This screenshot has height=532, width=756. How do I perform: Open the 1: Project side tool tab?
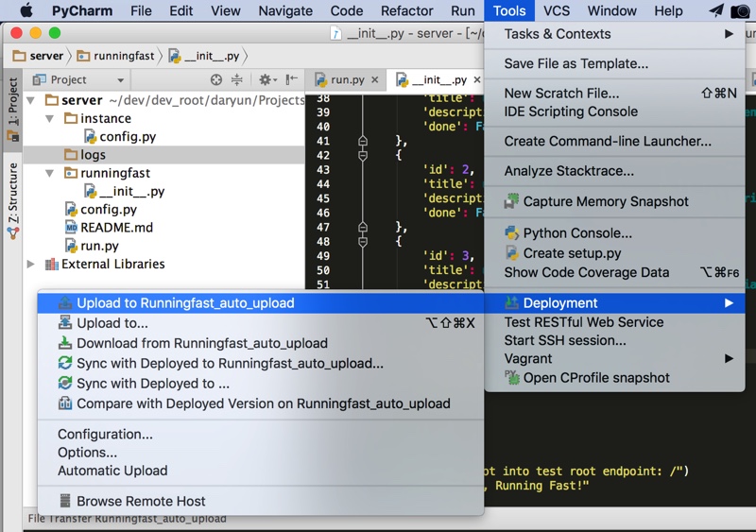12,109
